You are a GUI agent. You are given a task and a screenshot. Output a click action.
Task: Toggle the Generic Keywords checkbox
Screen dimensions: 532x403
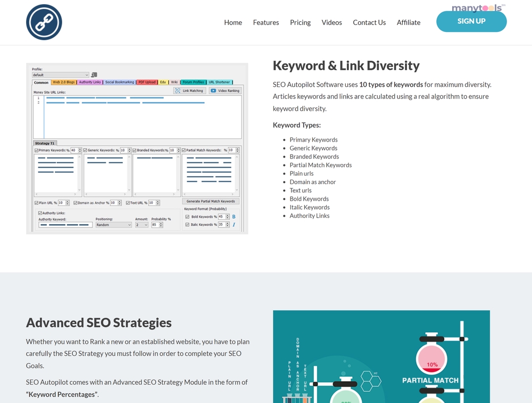pyautogui.click(x=86, y=150)
